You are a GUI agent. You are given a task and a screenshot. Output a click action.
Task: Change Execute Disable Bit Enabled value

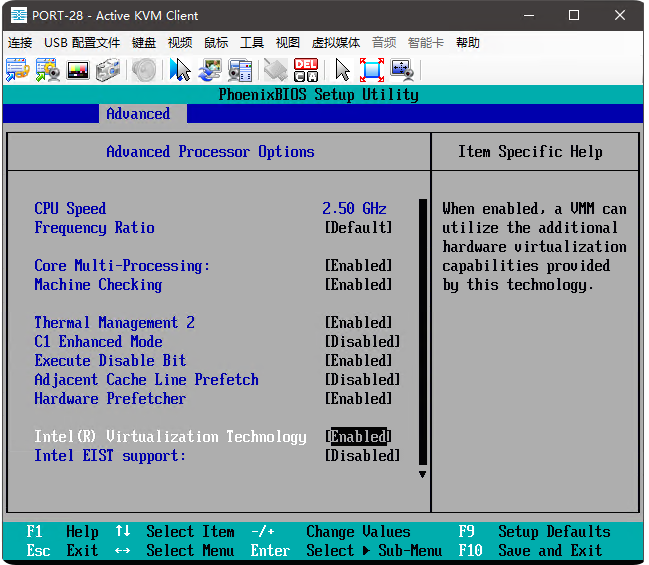358,361
